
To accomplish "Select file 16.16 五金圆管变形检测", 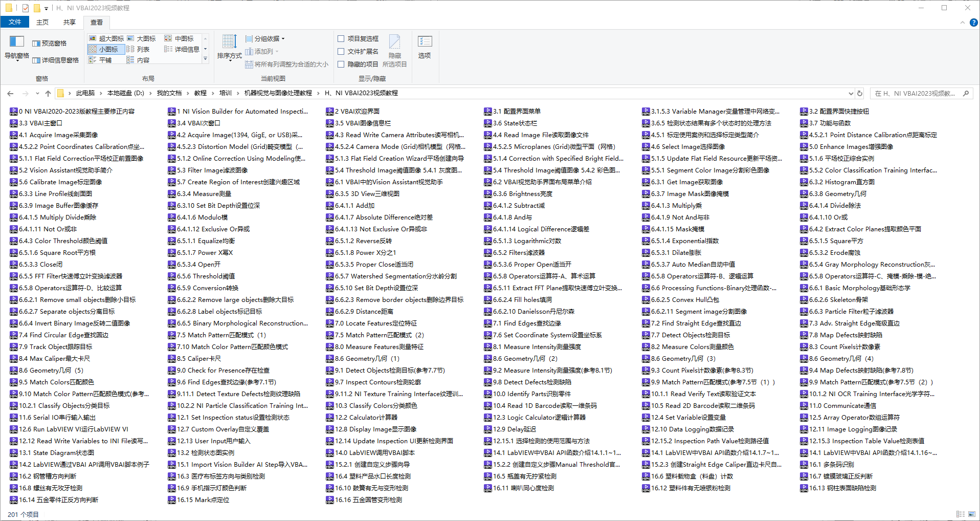I will coord(364,500).
